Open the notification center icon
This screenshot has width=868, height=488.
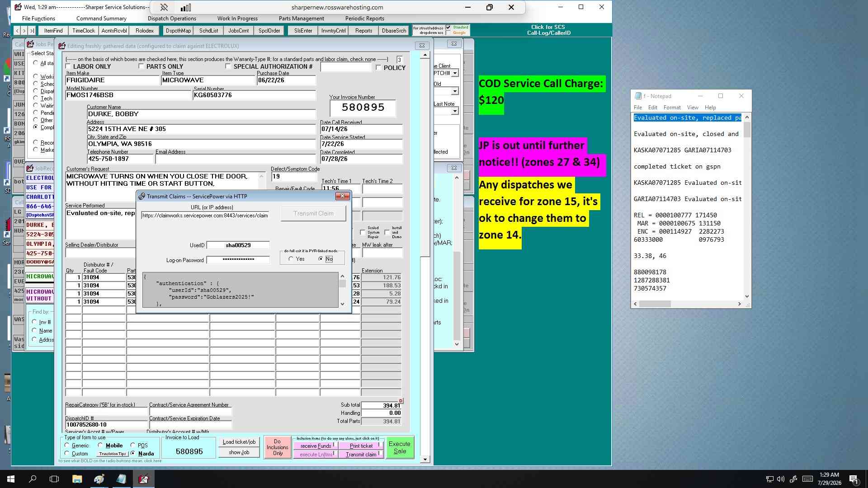[x=854, y=479]
